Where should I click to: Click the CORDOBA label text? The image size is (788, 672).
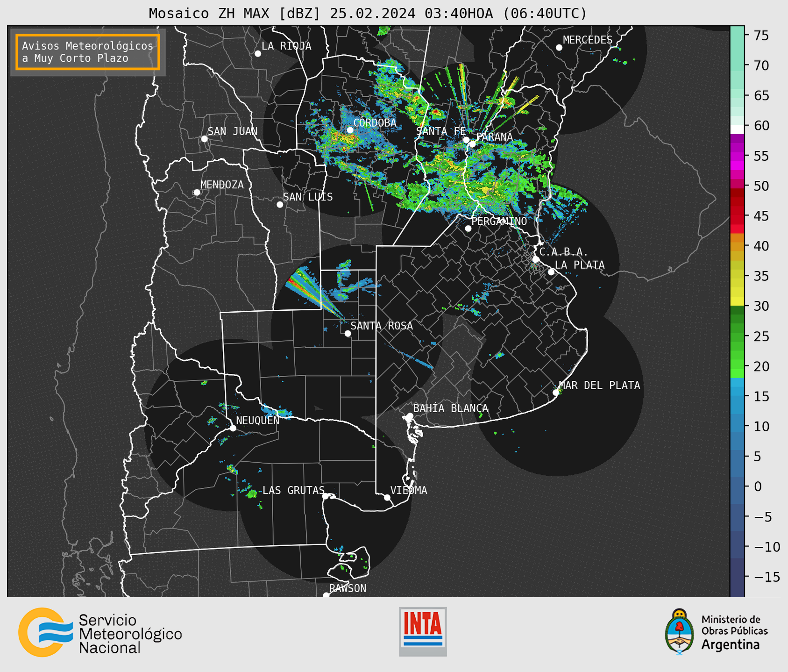[375, 123]
